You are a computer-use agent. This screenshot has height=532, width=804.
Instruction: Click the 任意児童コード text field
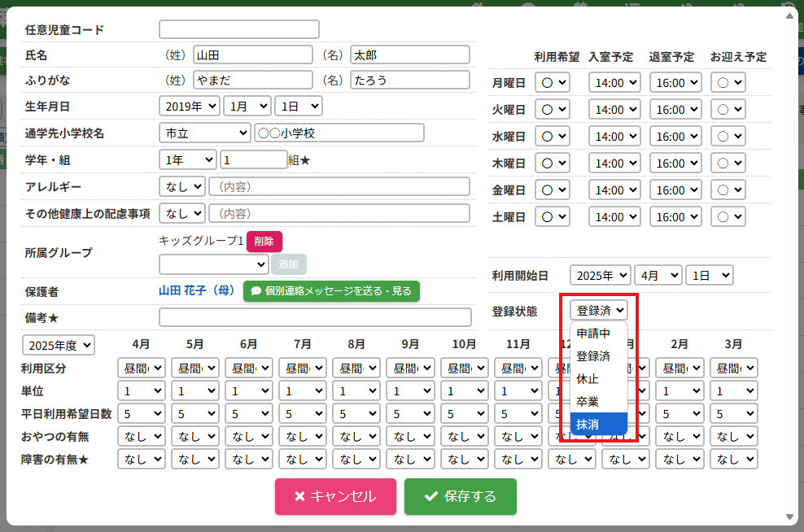[239, 29]
